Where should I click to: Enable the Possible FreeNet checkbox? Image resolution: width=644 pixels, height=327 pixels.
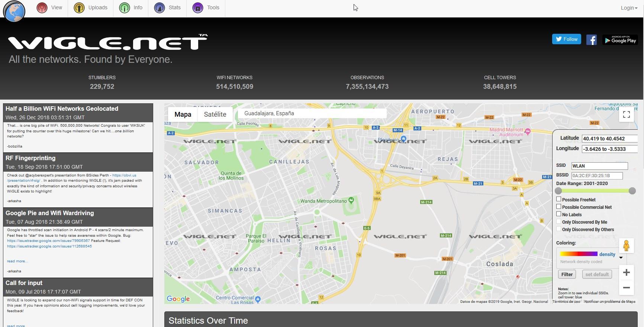point(558,199)
